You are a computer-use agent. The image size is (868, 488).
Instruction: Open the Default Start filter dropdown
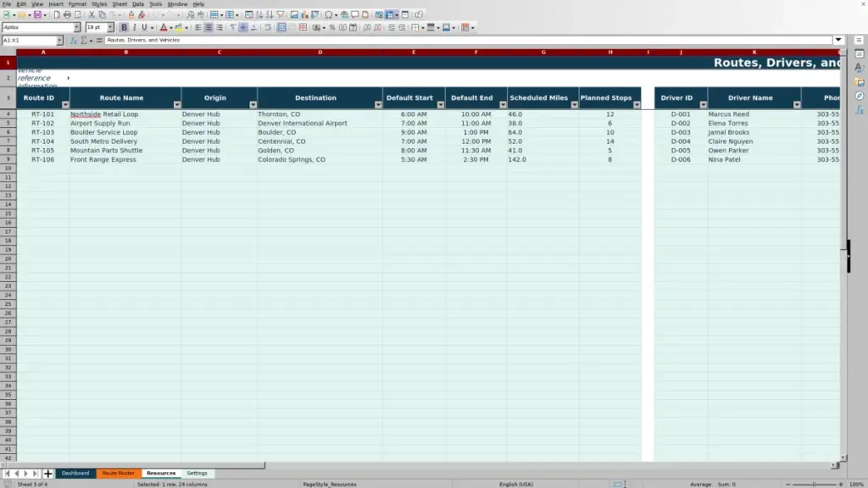tap(441, 105)
